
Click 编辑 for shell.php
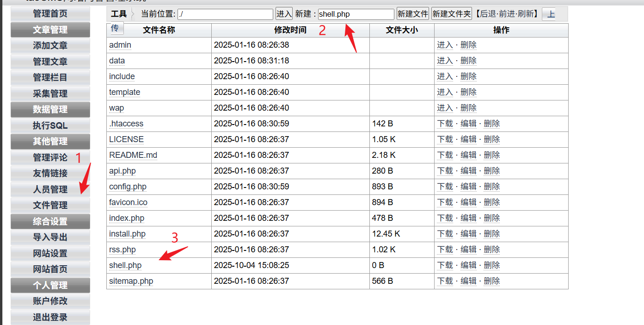[468, 265]
